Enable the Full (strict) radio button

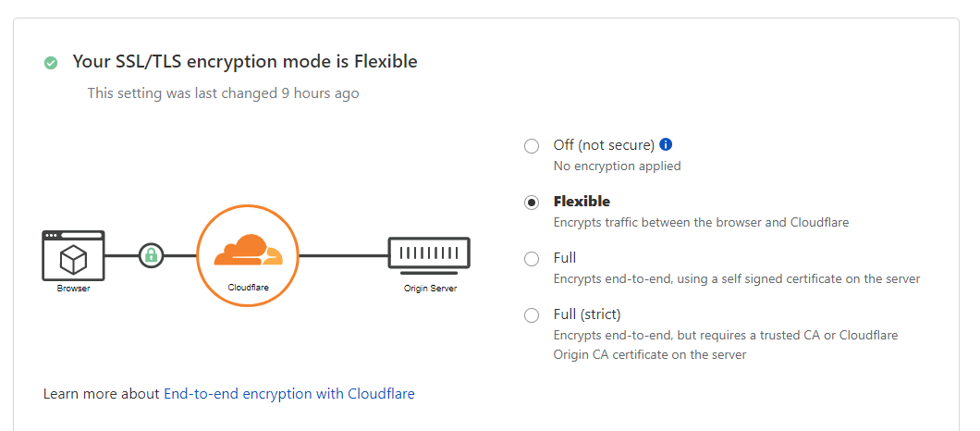point(532,315)
